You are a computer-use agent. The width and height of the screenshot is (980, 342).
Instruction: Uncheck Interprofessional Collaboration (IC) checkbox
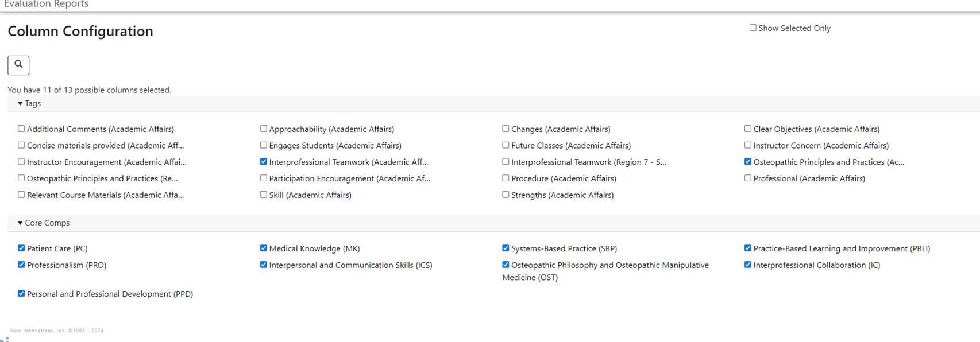point(748,265)
